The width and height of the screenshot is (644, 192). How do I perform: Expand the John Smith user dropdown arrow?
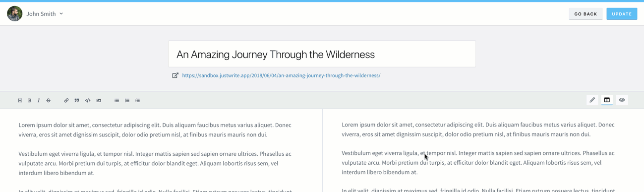point(61,14)
